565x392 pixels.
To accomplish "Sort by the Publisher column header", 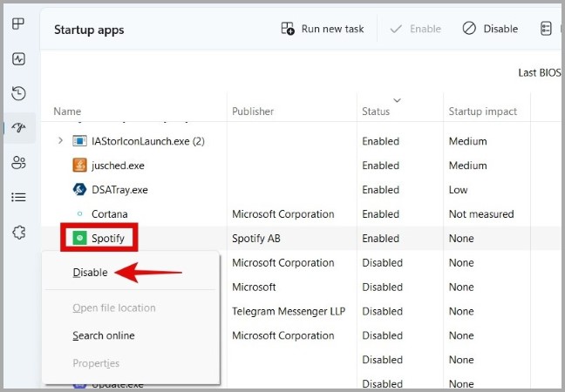I will click(x=253, y=112).
